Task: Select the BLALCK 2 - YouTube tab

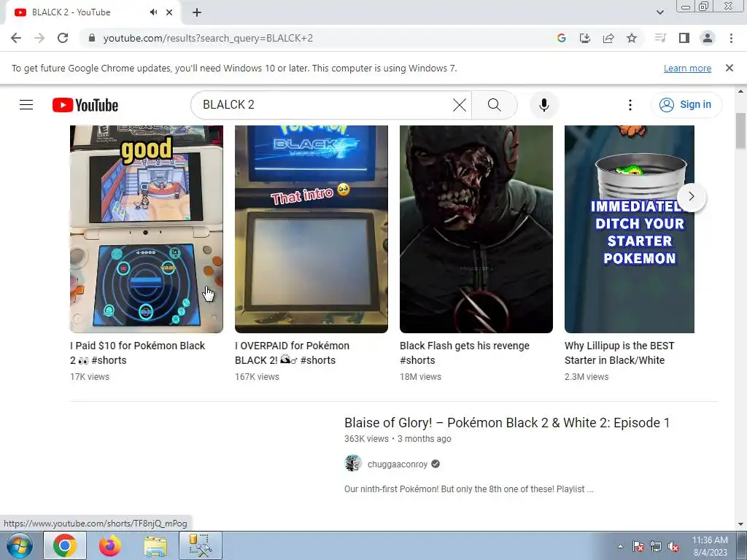Action: [x=93, y=12]
